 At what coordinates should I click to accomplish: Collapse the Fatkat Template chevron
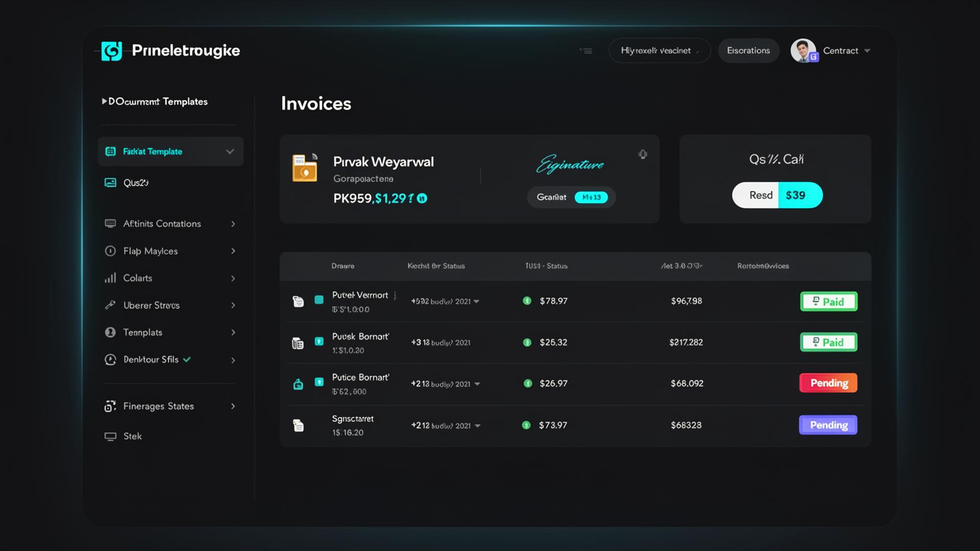pyautogui.click(x=230, y=152)
